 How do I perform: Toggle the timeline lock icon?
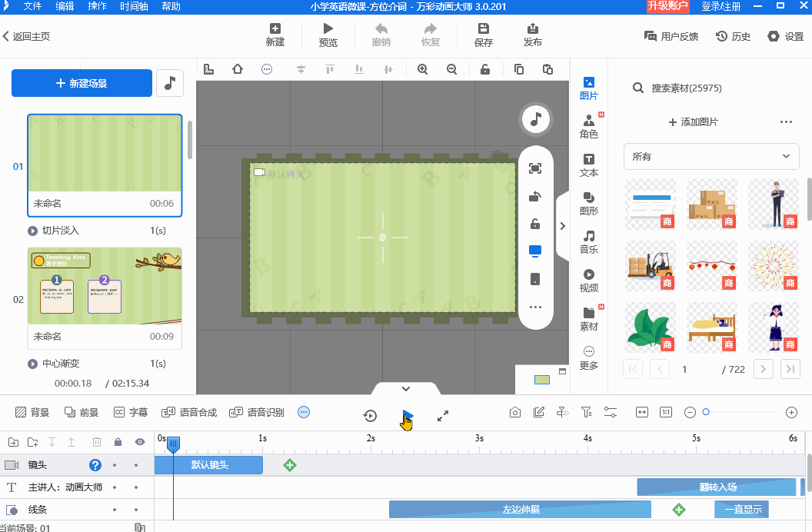click(x=118, y=442)
